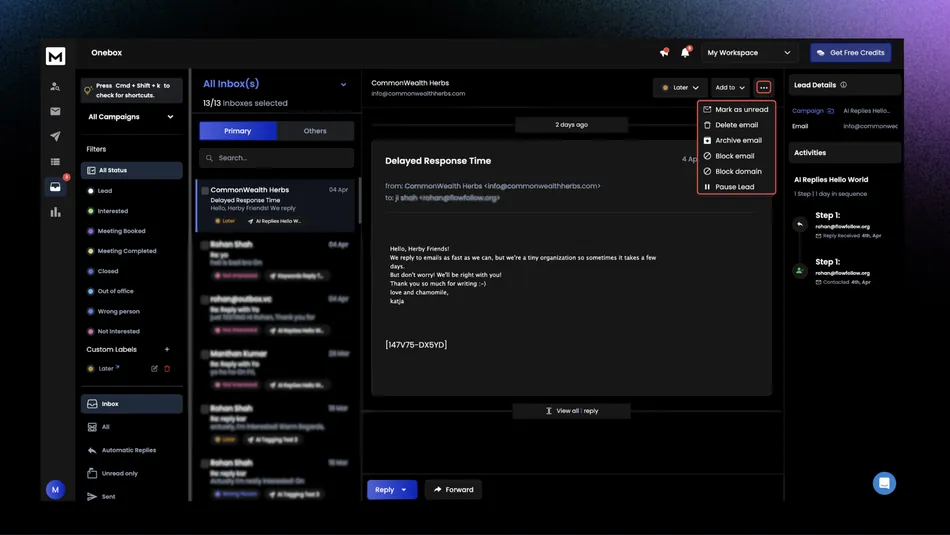
Task: Select the All Status filter
Action: click(x=131, y=170)
